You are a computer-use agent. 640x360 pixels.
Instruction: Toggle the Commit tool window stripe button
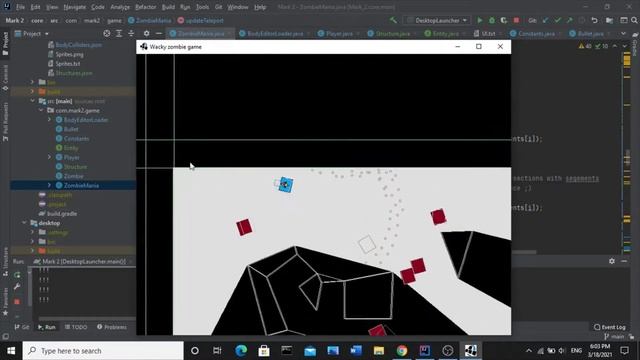(5, 78)
